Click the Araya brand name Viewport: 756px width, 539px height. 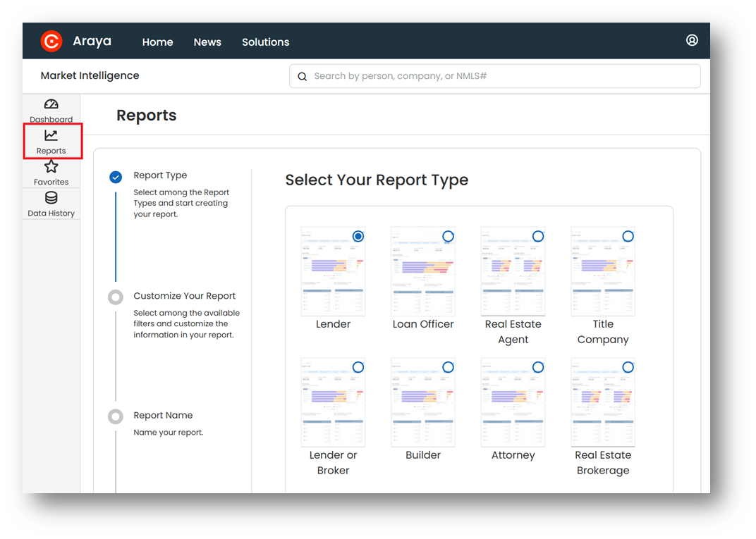(92, 42)
